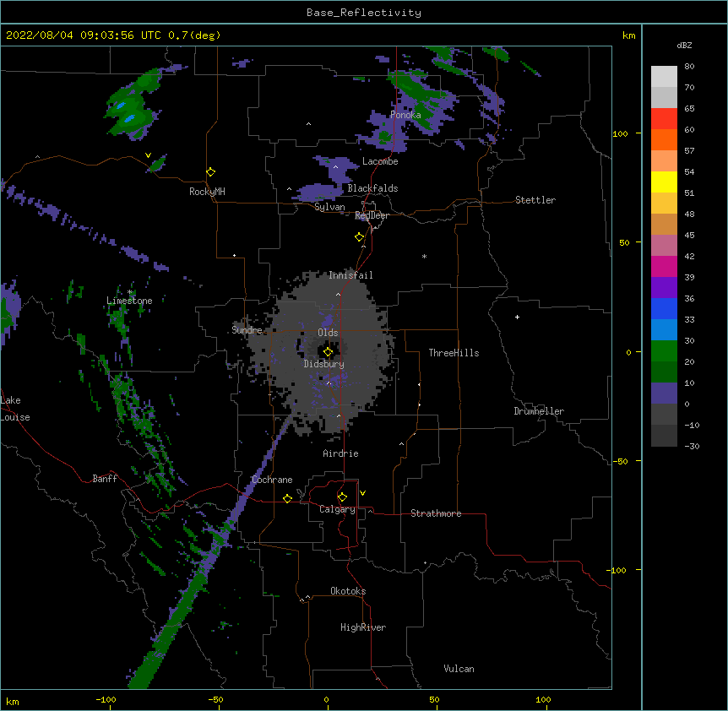Click the Olds label
This screenshot has width=728, height=711.
(x=328, y=333)
